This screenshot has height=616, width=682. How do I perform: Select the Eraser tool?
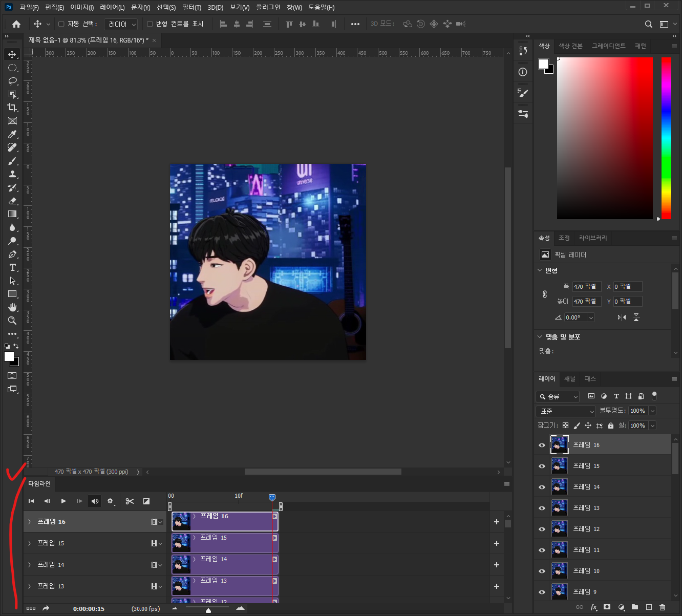tap(12, 201)
